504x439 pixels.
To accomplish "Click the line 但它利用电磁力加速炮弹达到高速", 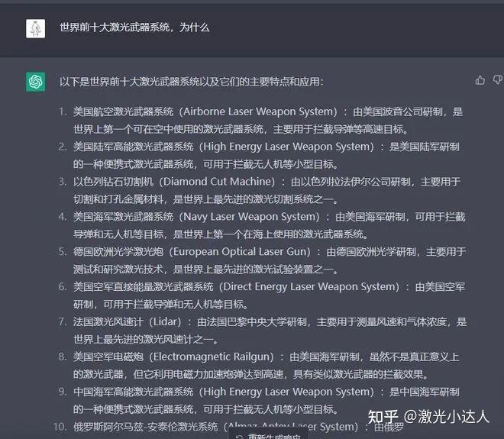I will click(251, 375).
